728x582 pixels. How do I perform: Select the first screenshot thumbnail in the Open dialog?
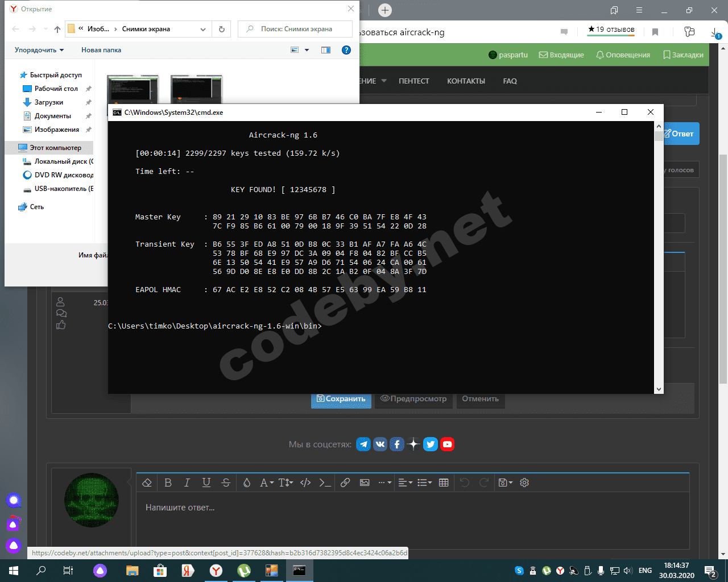coord(133,89)
